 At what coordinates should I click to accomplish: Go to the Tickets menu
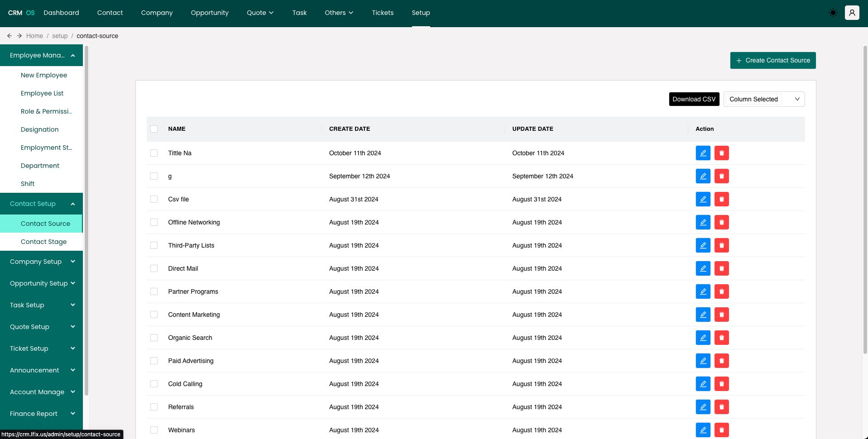point(383,13)
